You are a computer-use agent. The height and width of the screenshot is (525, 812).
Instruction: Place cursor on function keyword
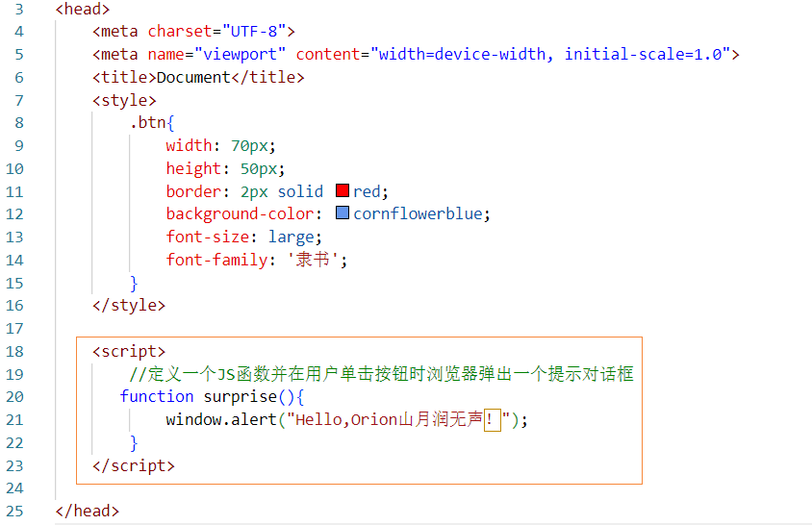(x=157, y=396)
